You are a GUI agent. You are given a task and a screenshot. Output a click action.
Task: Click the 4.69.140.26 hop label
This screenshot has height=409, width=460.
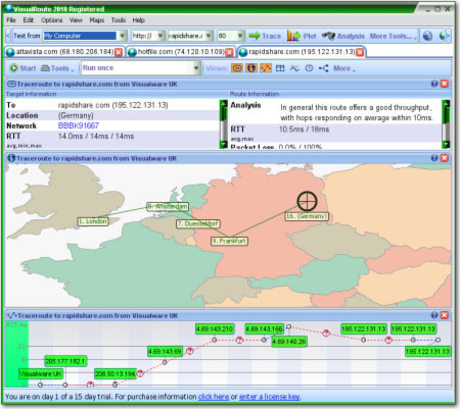point(289,341)
